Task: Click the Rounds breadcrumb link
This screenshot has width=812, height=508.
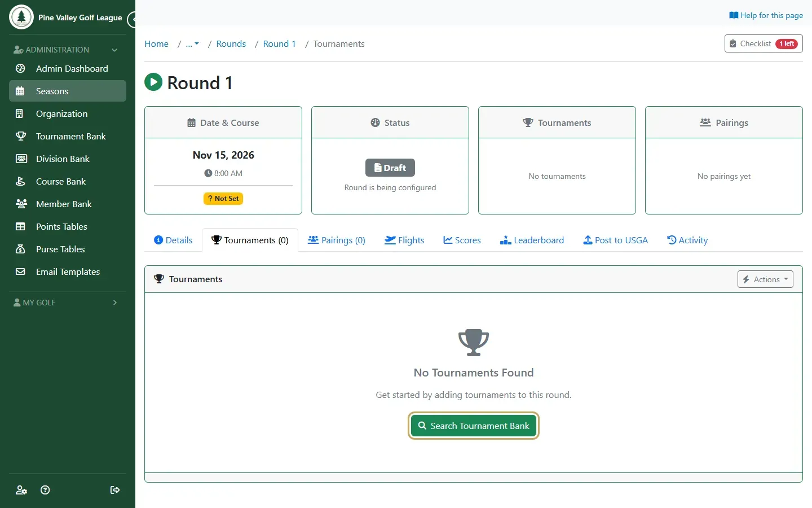Action: [231, 44]
